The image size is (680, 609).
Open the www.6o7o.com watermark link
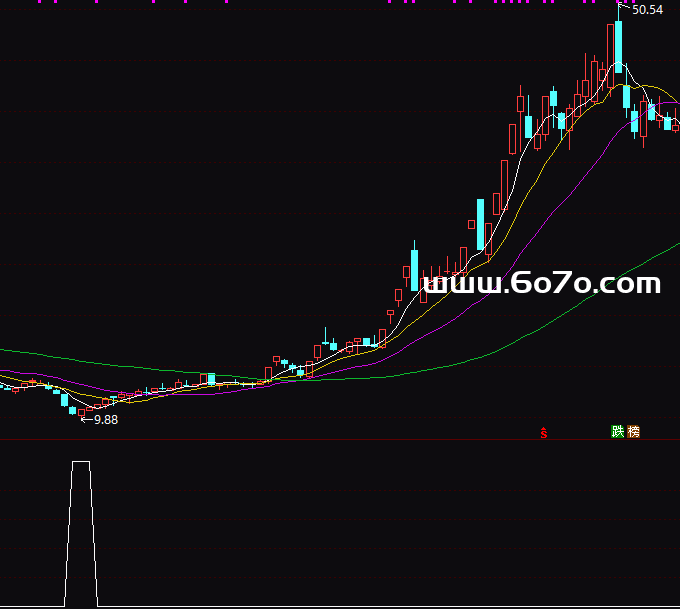point(541,284)
